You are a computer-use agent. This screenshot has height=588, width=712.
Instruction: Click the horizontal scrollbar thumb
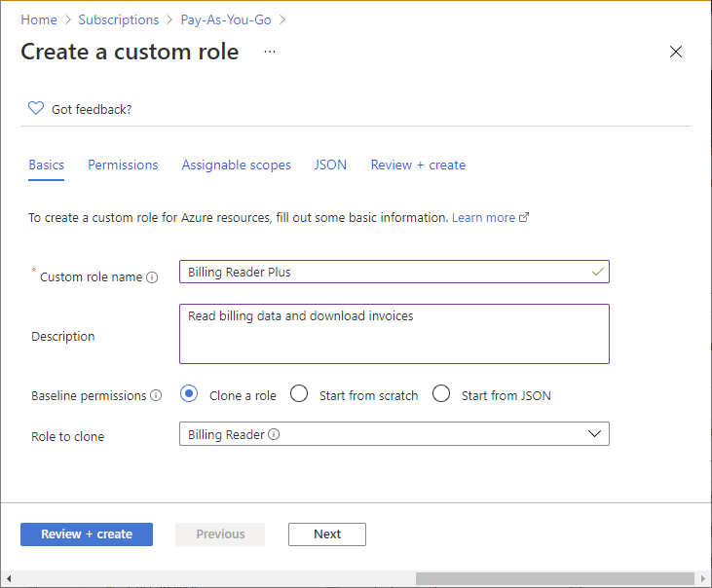555,578
